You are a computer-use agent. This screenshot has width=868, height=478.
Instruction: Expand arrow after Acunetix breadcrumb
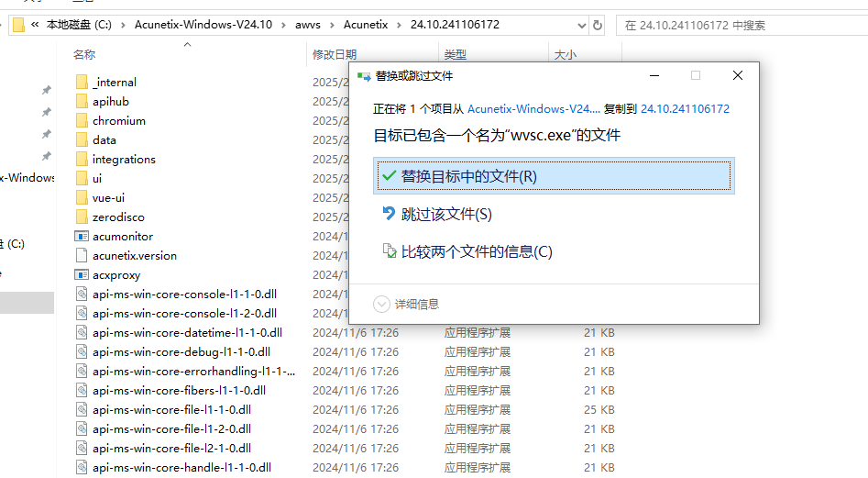click(x=399, y=25)
